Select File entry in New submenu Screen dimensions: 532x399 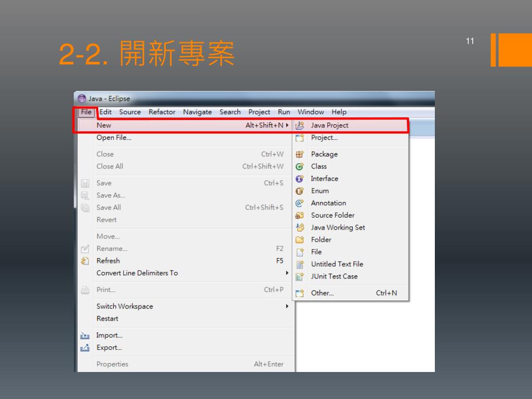(x=351, y=252)
